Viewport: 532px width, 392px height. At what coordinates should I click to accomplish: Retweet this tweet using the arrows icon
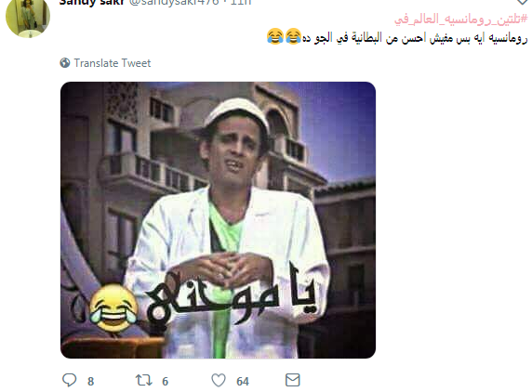tap(143, 380)
